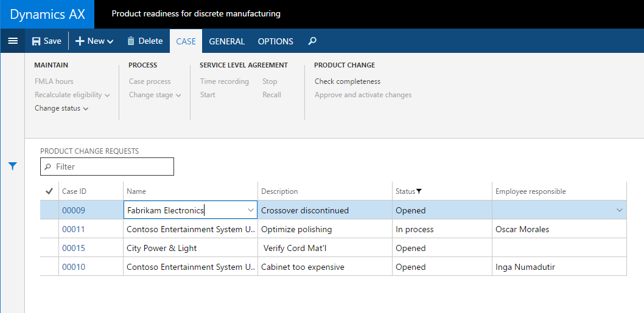Click Opened status in case 00010 row
Viewport: 644px width, 313px height.
442,267
